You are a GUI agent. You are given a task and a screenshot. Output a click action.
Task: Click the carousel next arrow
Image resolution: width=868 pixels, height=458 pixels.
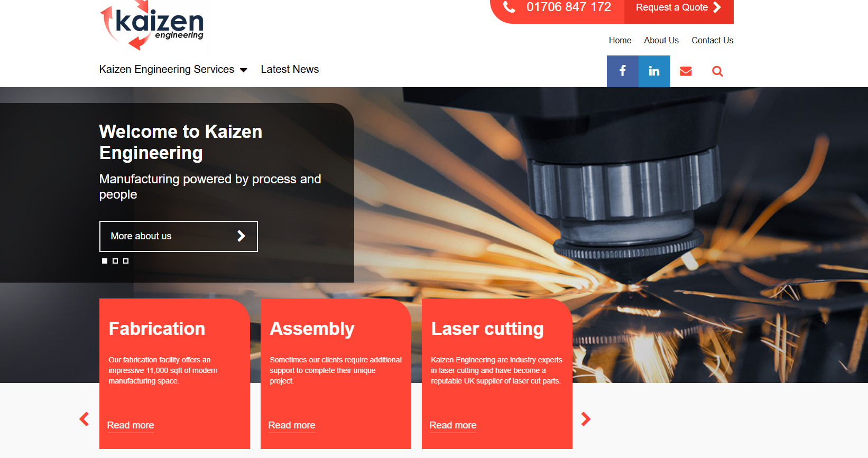pos(586,419)
